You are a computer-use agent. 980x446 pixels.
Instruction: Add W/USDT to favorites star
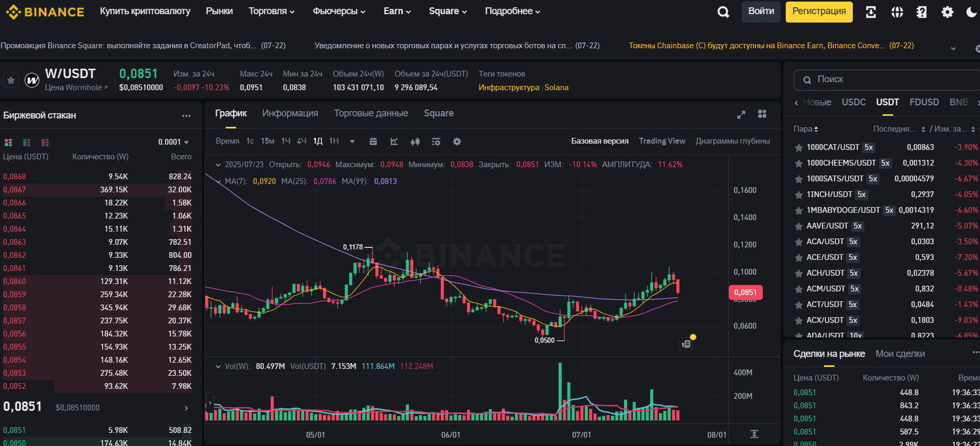pos(11,80)
